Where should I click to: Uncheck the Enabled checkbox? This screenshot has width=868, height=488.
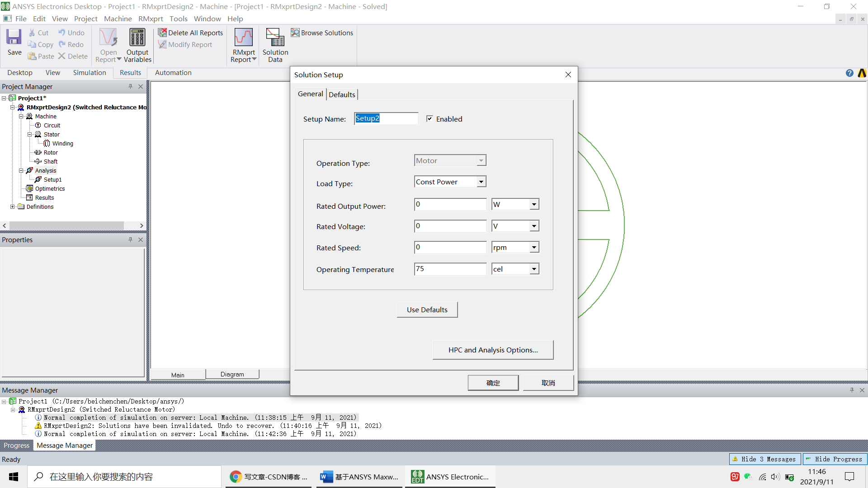429,118
